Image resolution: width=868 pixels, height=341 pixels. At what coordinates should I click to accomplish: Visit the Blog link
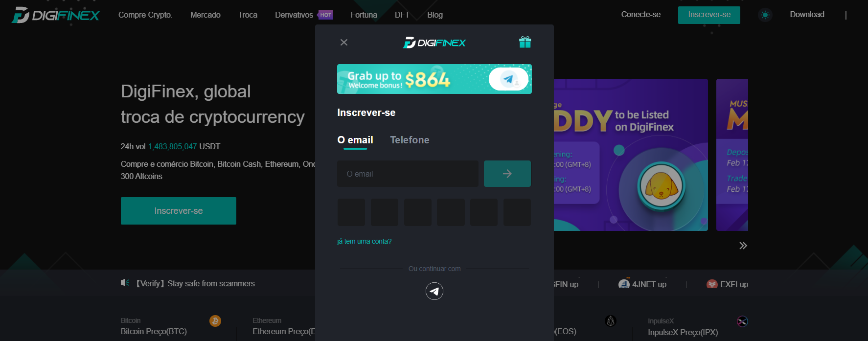(435, 15)
